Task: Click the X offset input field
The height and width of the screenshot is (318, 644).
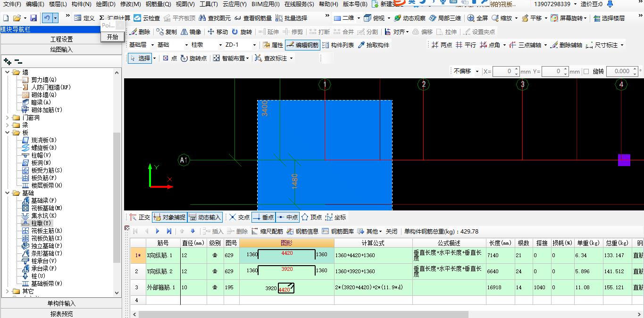Action: (x=506, y=71)
